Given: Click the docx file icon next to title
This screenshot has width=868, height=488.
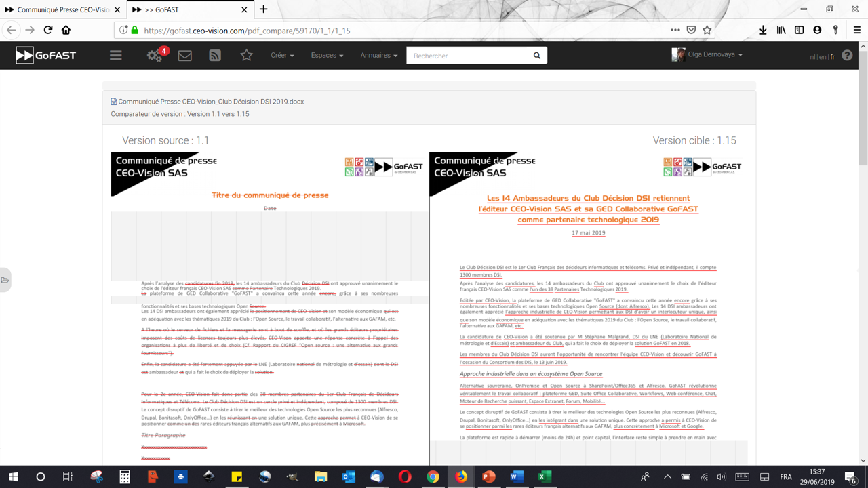Looking at the screenshot, I should (x=114, y=102).
